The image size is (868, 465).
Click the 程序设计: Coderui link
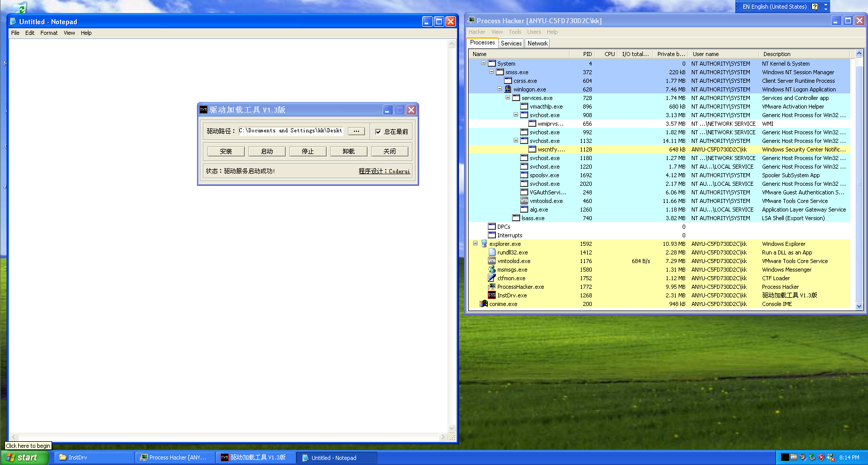click(384, 171)
